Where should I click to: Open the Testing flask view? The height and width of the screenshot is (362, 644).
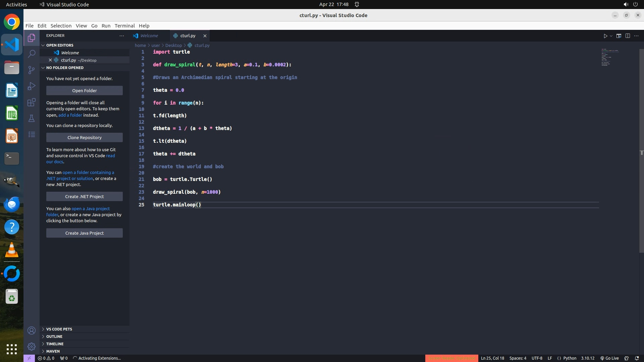(x=32, y=118)
